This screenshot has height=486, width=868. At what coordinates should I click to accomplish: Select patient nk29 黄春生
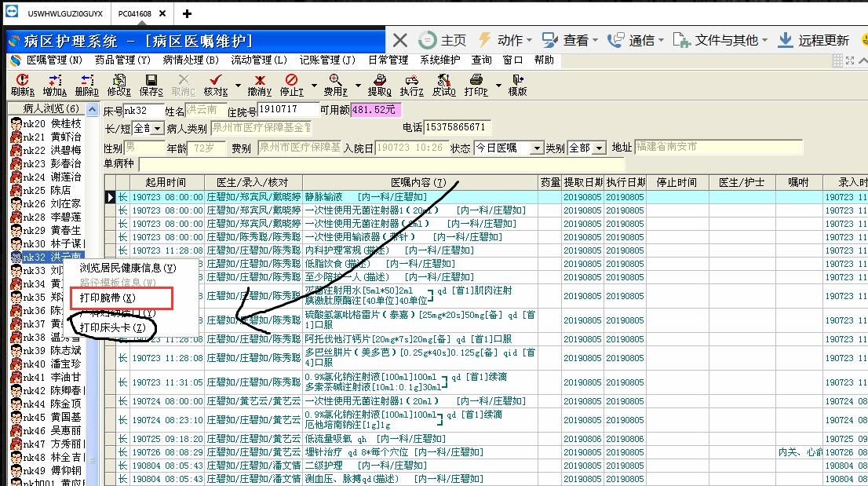(x=46, y=230)
